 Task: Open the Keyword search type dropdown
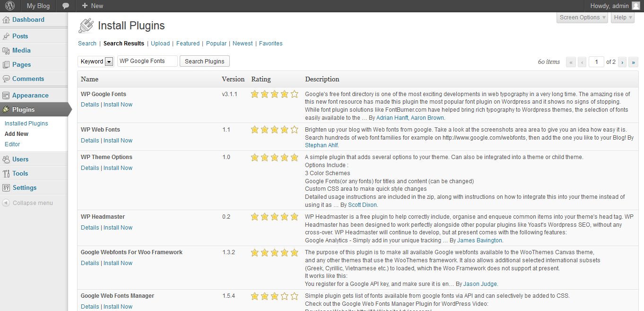(x=109, y=62)
